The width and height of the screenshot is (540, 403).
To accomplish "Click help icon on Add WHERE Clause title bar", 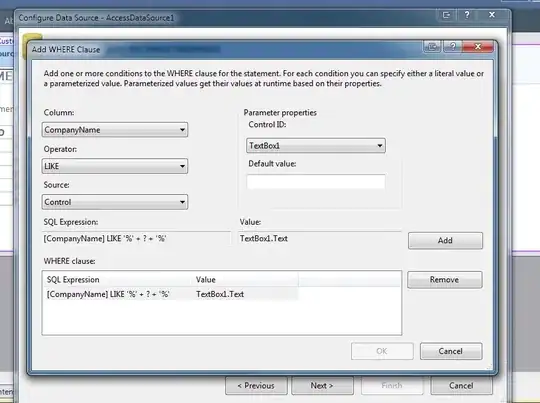I will [x=453, y=46].
